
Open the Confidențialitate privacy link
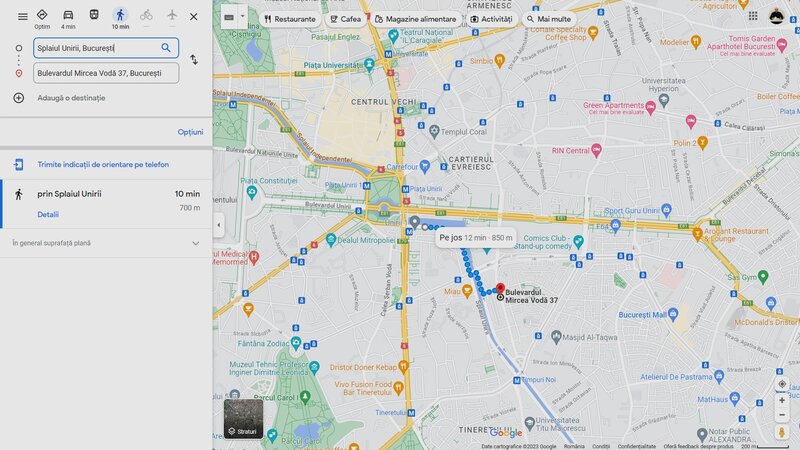(x=637, y=446)
